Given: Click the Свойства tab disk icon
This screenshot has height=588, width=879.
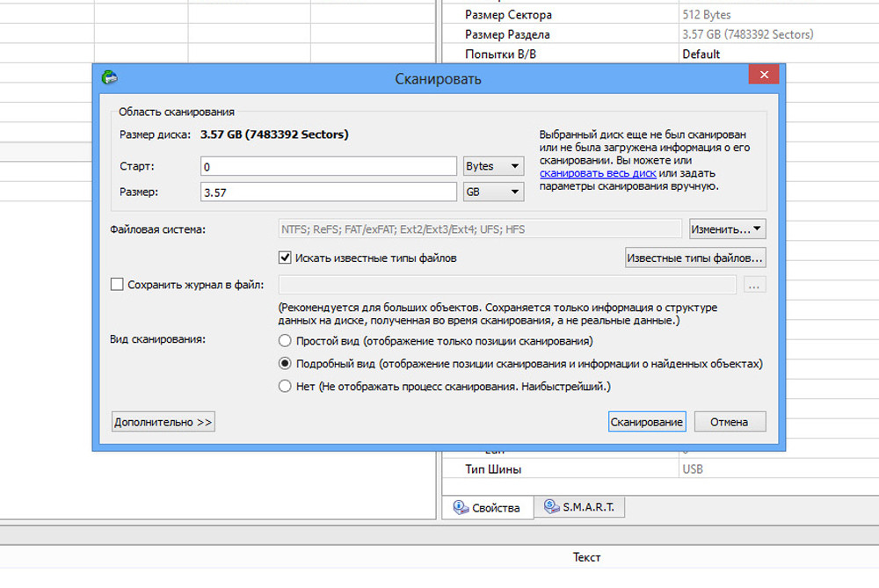Looking at the screenshot, I should pyautogui.click(x=460, y=507).
